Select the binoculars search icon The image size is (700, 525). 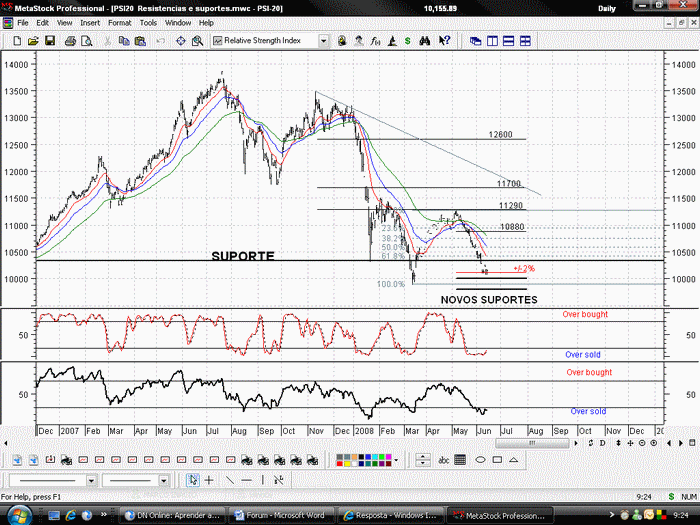(425, 41)
